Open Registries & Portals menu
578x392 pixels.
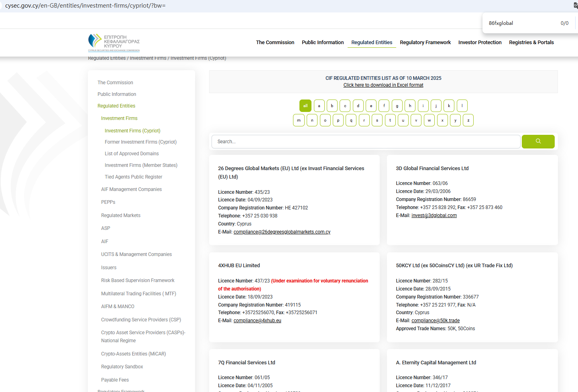[x=531, y=43]
